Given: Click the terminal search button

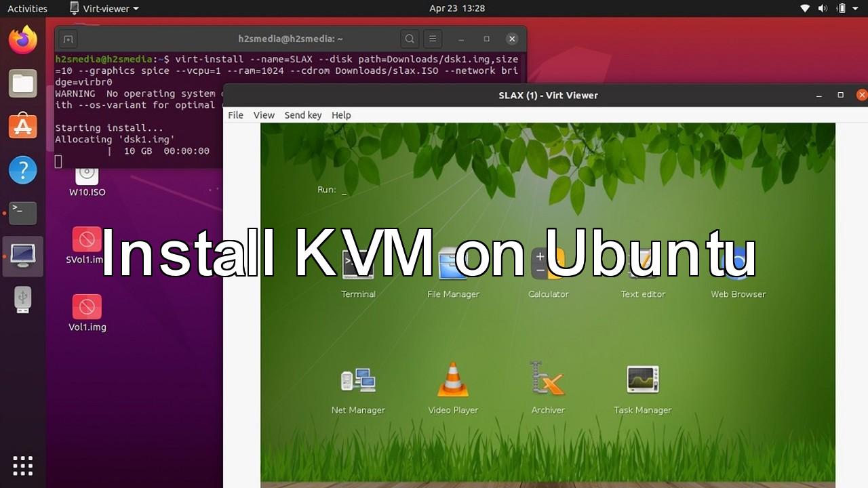Looking at the screenshot, I should pyautogui.click(x=408, y=39).
